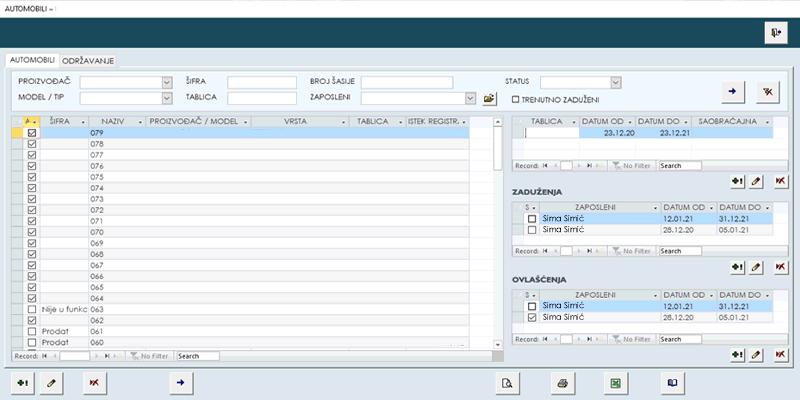The width and height of the screenshot is (800, 400).
Task: Click the exit door icon
Action: click(x=777, y=33)
